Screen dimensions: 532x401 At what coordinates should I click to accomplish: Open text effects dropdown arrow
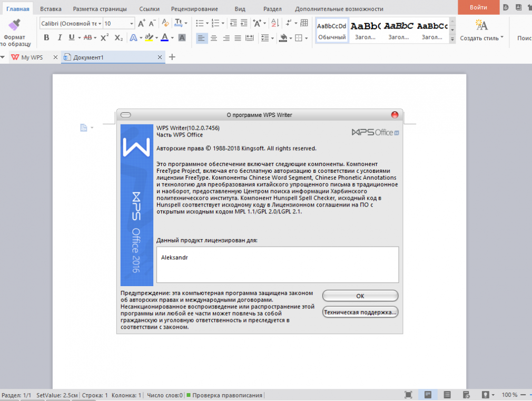click(x=141, y=38)
